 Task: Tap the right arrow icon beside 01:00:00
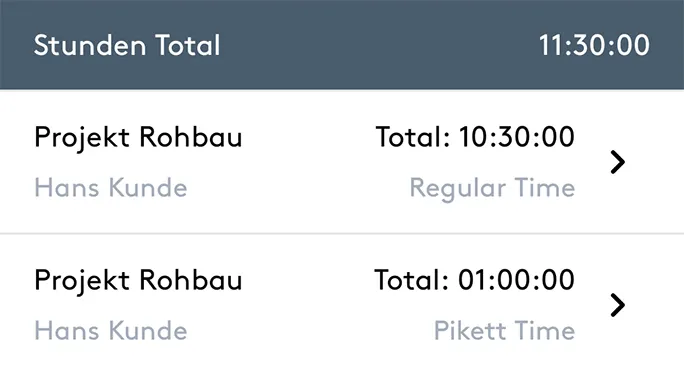pos(618,305)
